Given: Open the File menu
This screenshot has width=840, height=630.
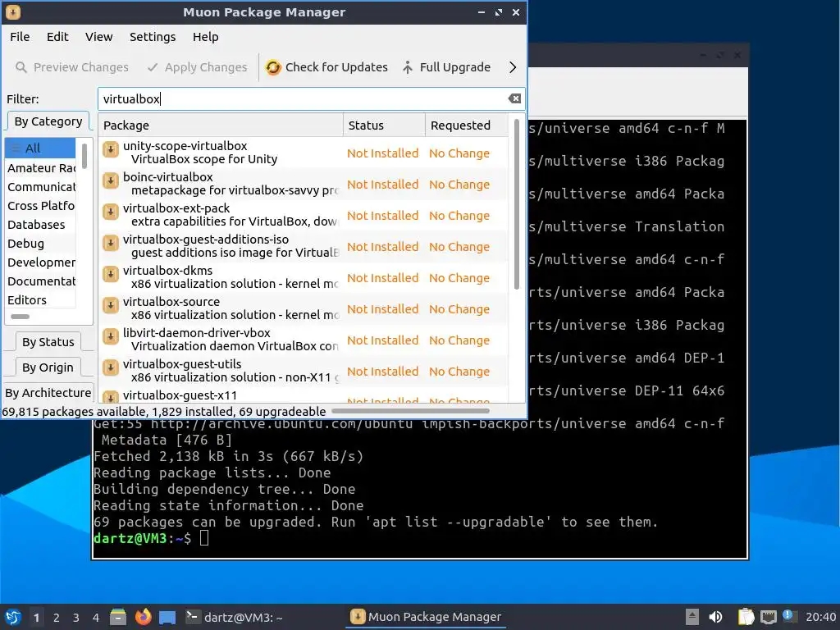Looking at the screenshot, I should pyautogui.click(x=20, y=37).
